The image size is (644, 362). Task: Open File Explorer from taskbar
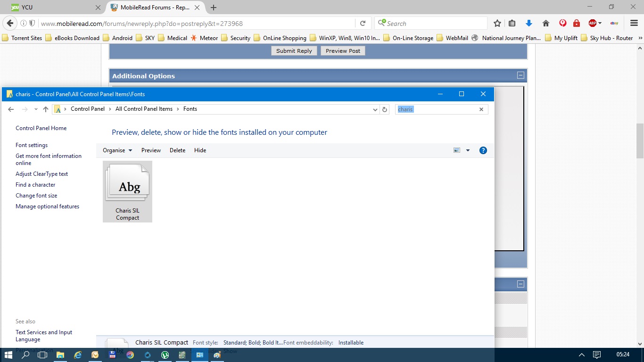(60, 354)
